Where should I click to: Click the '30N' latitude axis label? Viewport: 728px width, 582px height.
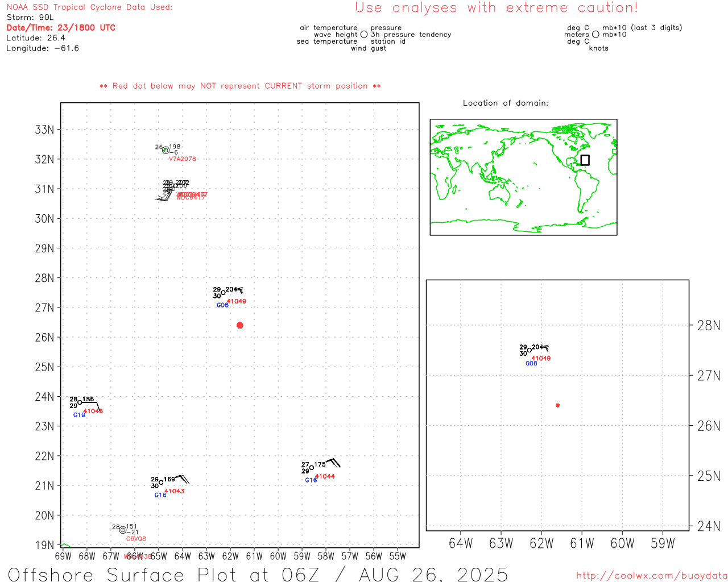click(44, 219)
